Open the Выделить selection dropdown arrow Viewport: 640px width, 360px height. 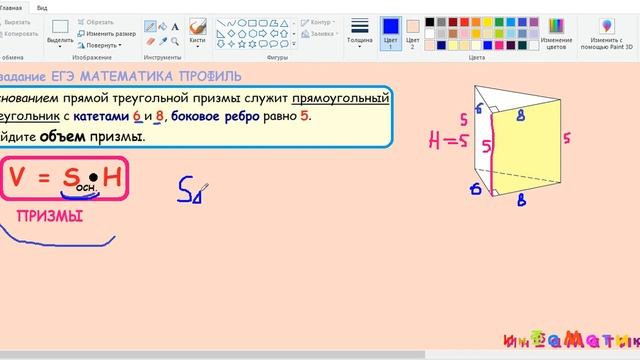pyautogui.click(x=60, y=47)
